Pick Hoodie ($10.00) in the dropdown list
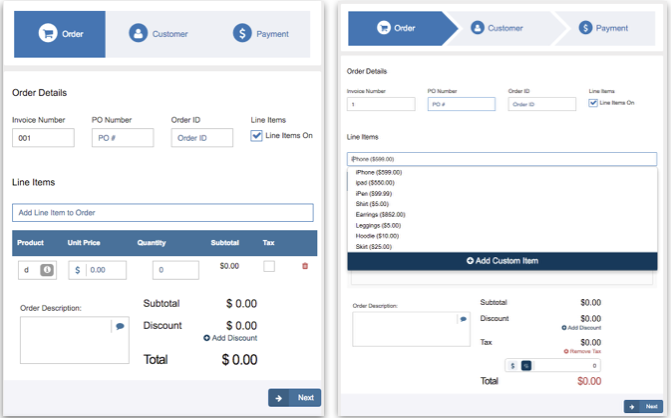Image resolution: width=671 pixels, height=418 pixels. tap(375, 235)
